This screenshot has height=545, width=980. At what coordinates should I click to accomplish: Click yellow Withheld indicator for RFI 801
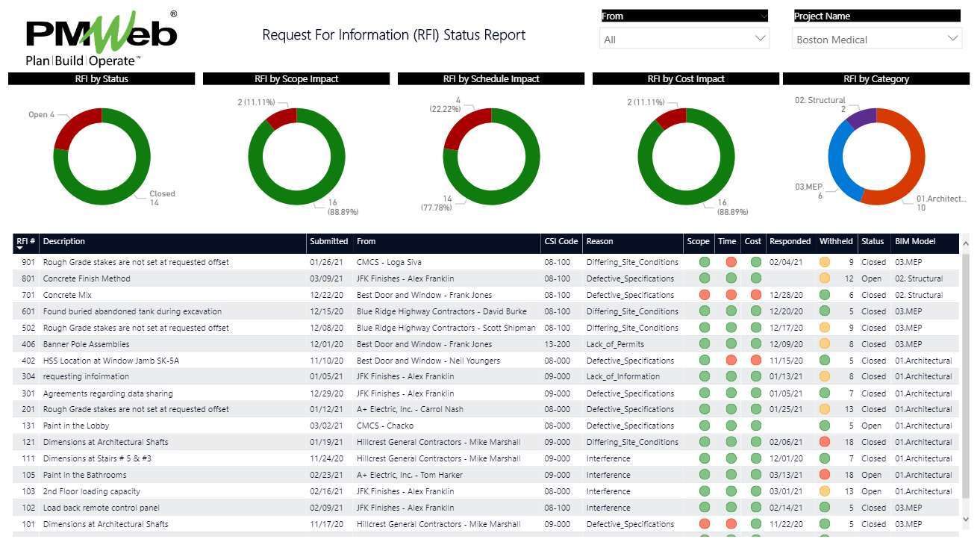click(824, 278)
